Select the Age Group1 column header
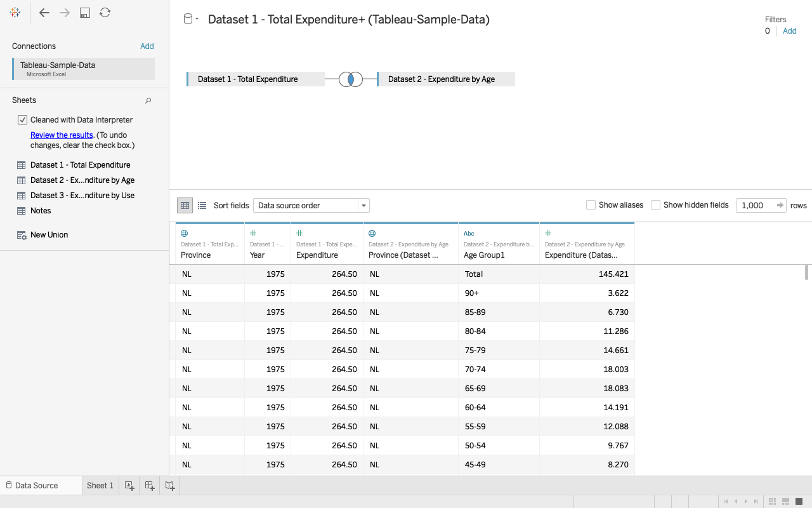The width and height of the screenshot is (812, 508). (499, 244)
